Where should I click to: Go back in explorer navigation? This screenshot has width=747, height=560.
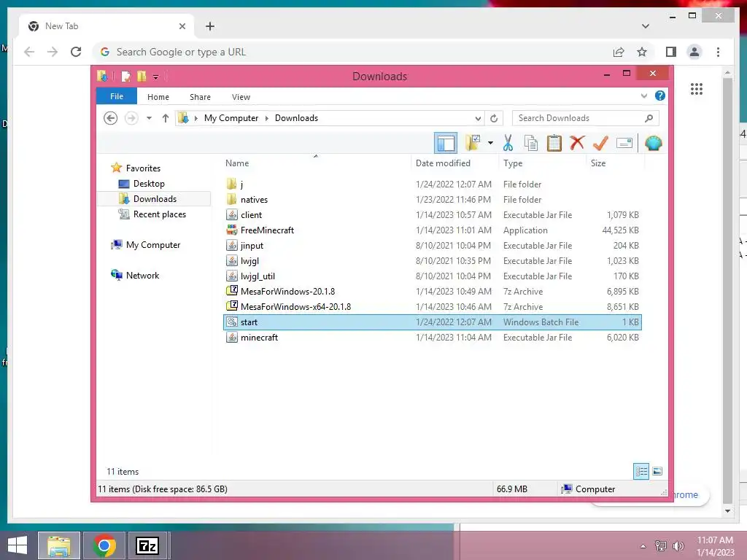[111, 118]
